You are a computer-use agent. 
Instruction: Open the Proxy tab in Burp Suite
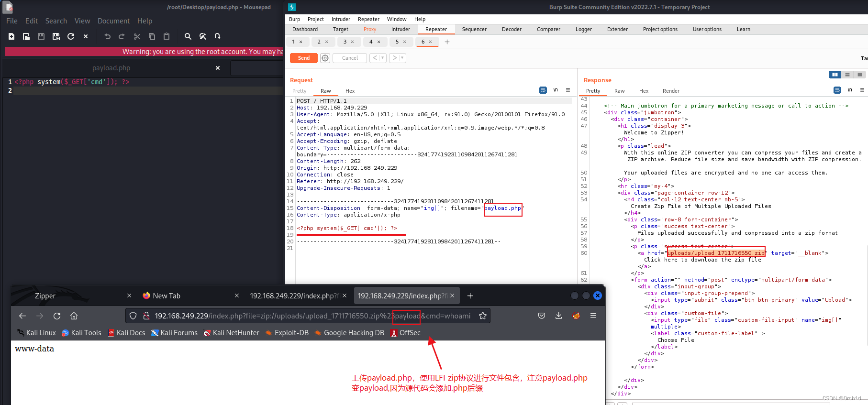click(x=370, y=29)
